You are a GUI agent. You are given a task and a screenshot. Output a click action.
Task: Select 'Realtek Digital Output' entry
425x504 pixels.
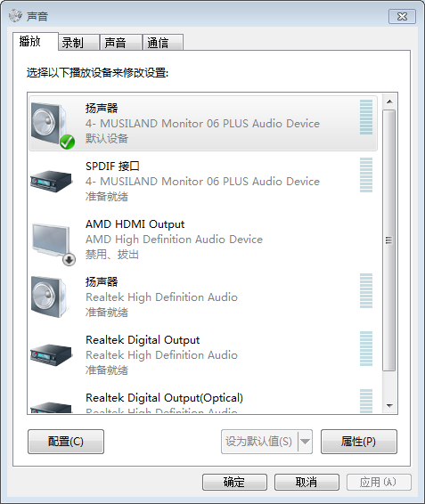point(202,355)
